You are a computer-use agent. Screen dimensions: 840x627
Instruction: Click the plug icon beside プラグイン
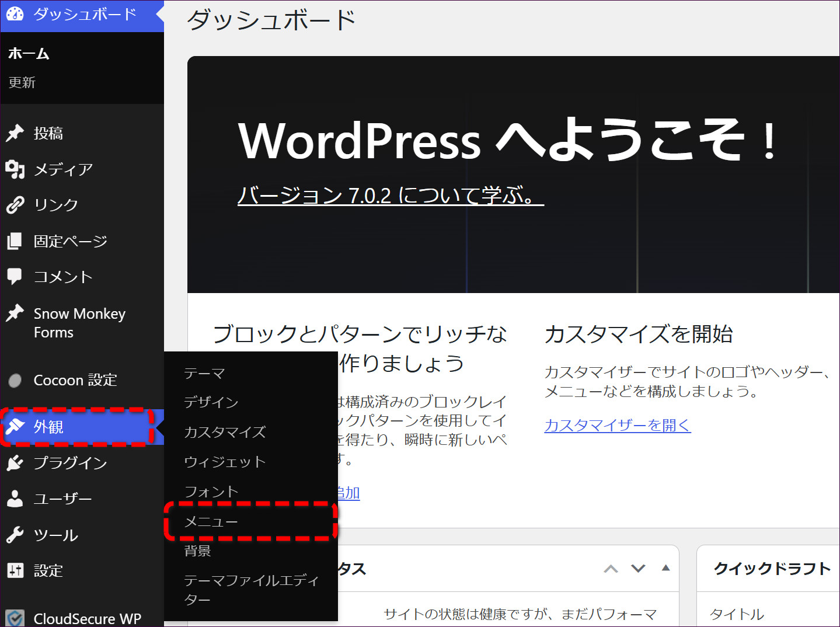[x=15, y=463]
